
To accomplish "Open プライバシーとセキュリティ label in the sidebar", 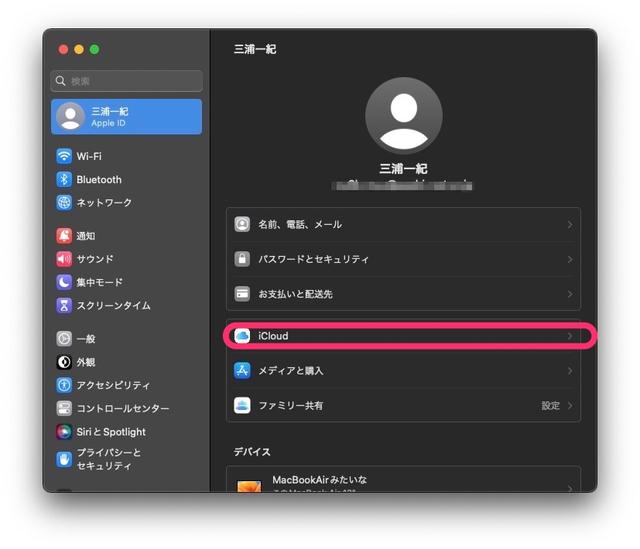I will pos(109,459).
